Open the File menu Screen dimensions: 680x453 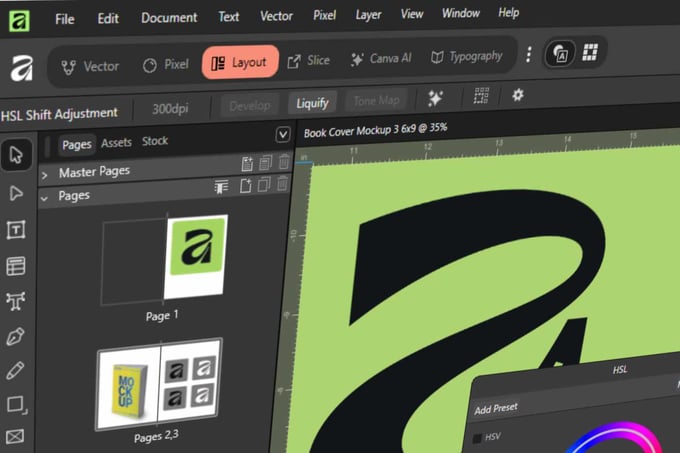point(65,19)
